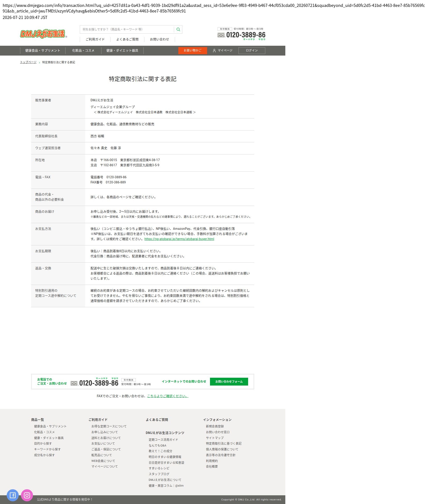Click the マイページ person icon

pos(214,50)
